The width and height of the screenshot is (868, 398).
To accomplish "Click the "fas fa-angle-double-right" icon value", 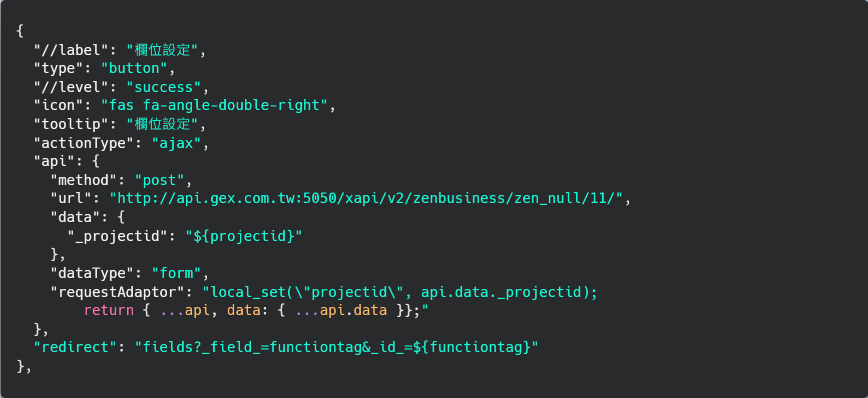I will (x=214, y=105).
